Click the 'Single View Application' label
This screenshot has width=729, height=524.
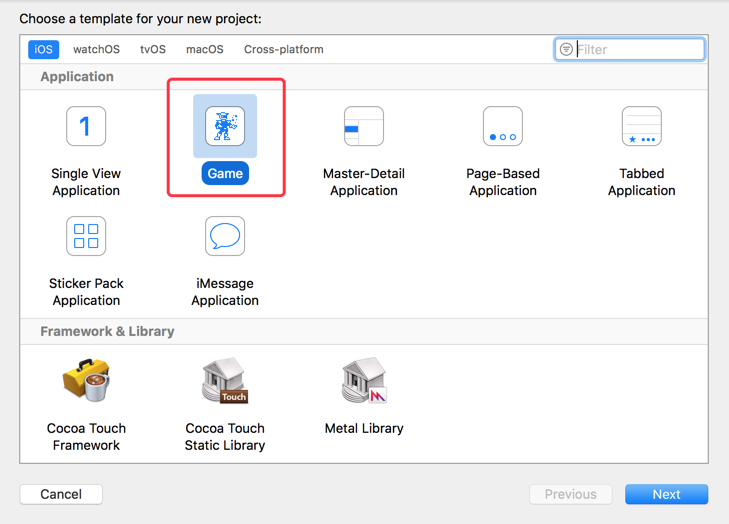pos(86,182)
